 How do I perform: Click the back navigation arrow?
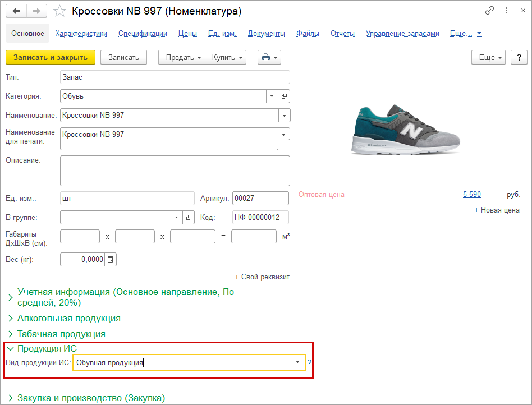click(16, 11)
